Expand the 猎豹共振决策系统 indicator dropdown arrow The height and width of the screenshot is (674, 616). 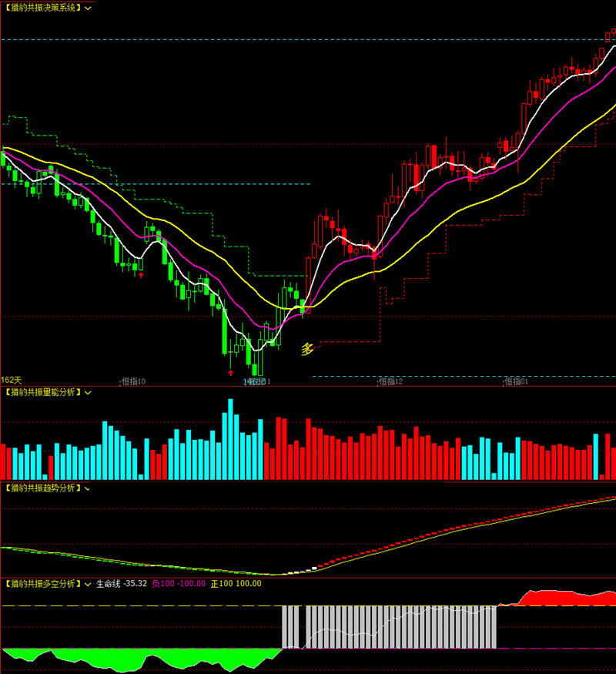(88, 8)
